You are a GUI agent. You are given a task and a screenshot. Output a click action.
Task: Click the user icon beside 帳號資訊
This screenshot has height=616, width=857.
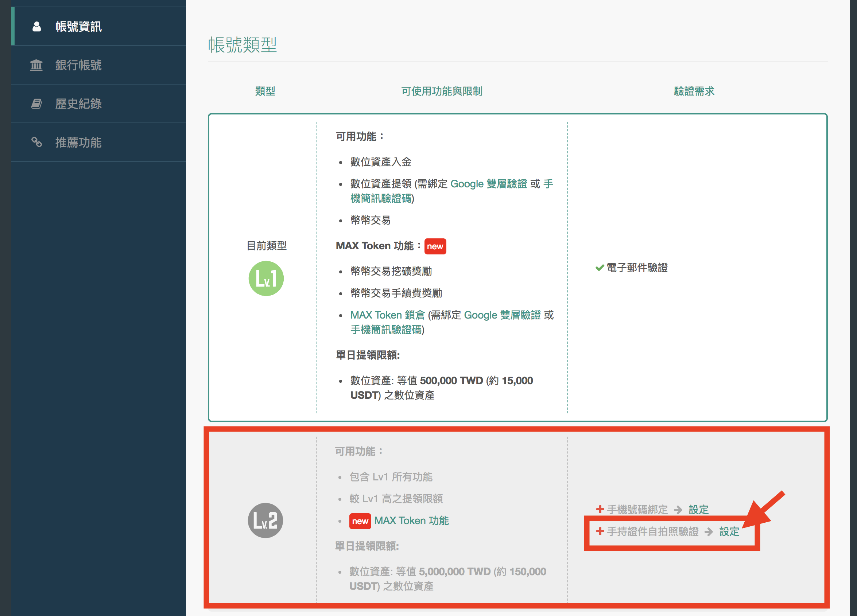[x=37, y=27]
